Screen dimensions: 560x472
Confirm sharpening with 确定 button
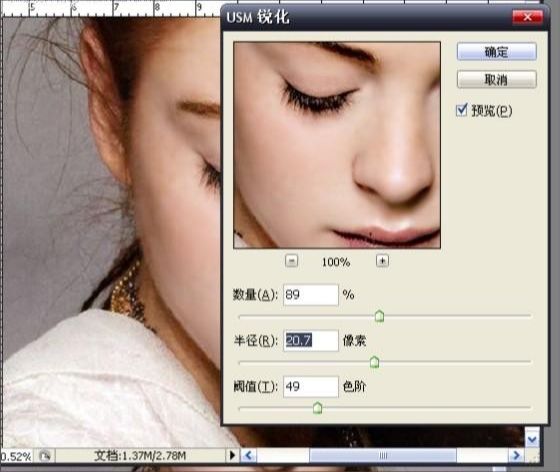[496, 52]
